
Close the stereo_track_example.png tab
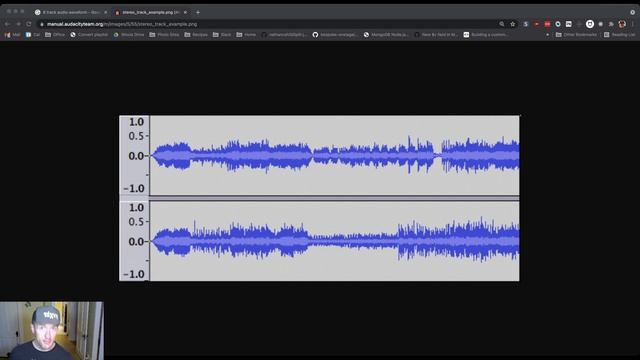point(185,12)
